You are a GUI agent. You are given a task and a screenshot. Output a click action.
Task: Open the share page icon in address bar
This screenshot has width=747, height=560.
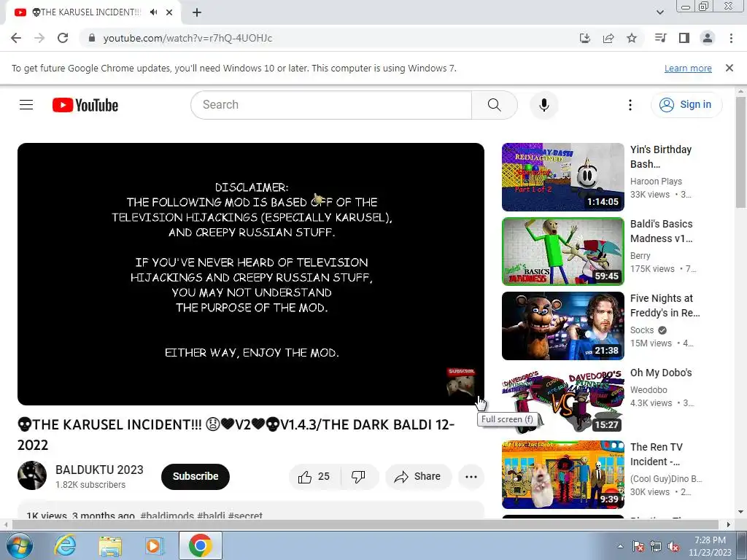coord(608,38)
